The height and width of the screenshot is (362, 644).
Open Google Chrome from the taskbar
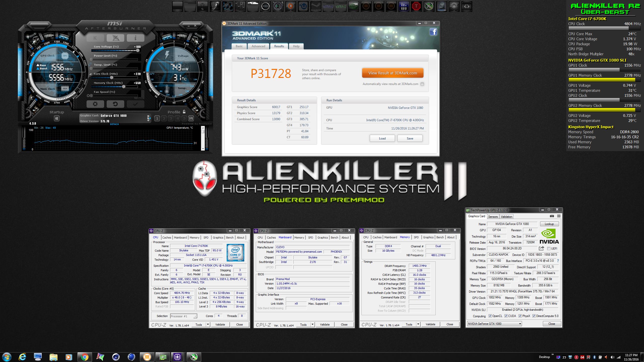pos(85,357)
